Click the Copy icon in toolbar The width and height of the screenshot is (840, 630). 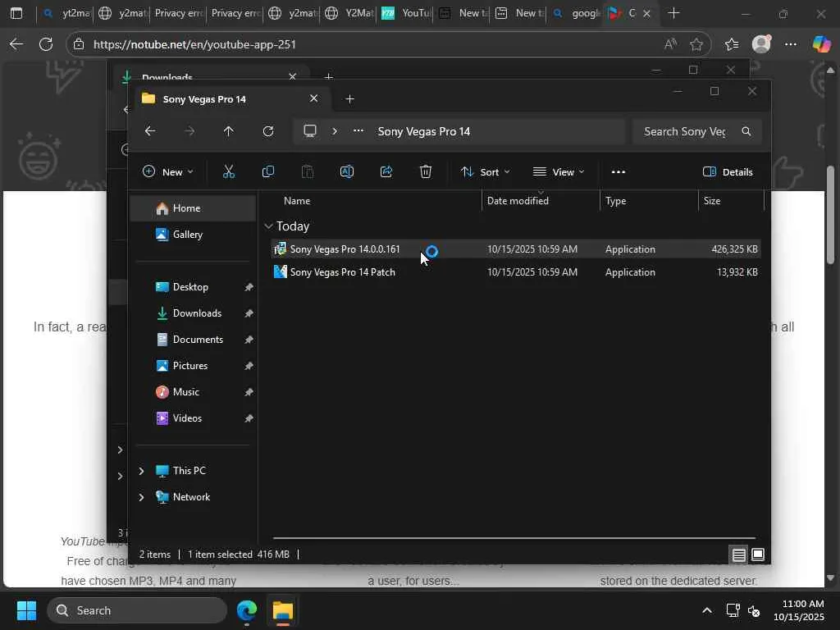268,172
